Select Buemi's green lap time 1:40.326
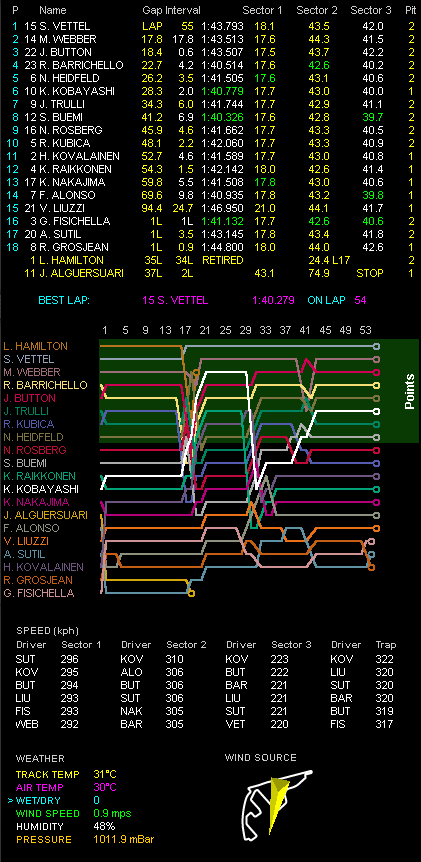The width and height of the screenshot is (421, 862). click(x=221, y=117)
